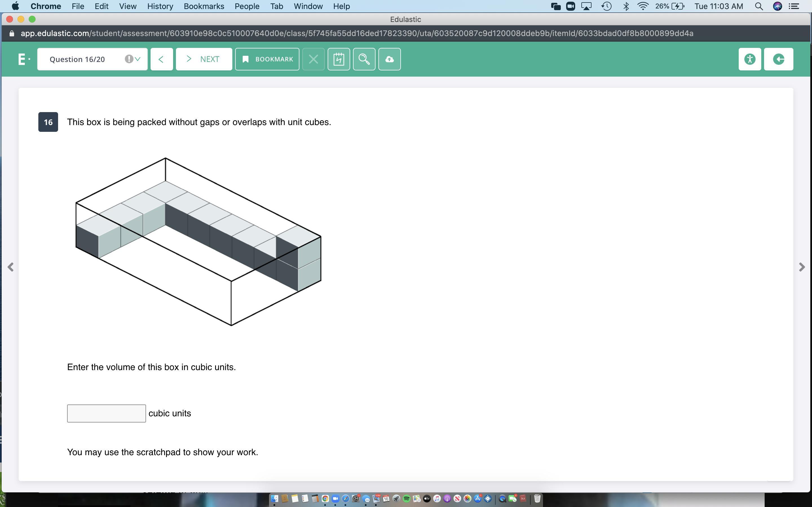The width and height of the screenshot is (812, 507).
Task: Click the right side next-page chevron
Action: (x=802, y=267)
